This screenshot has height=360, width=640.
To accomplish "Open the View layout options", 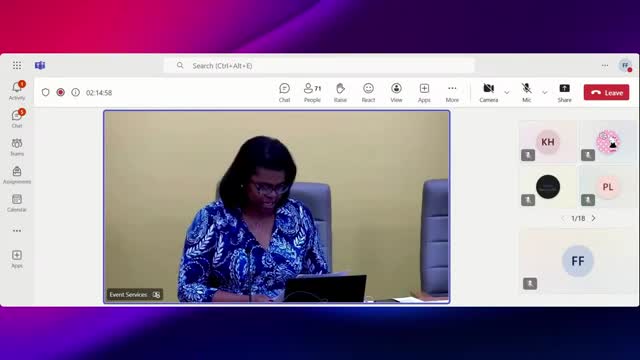I will [x=396, y=93].
